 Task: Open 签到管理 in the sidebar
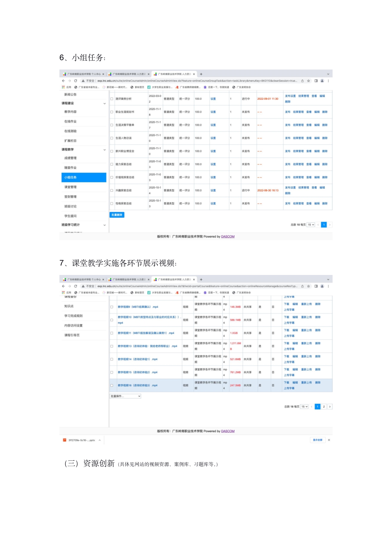click(70, 197)
